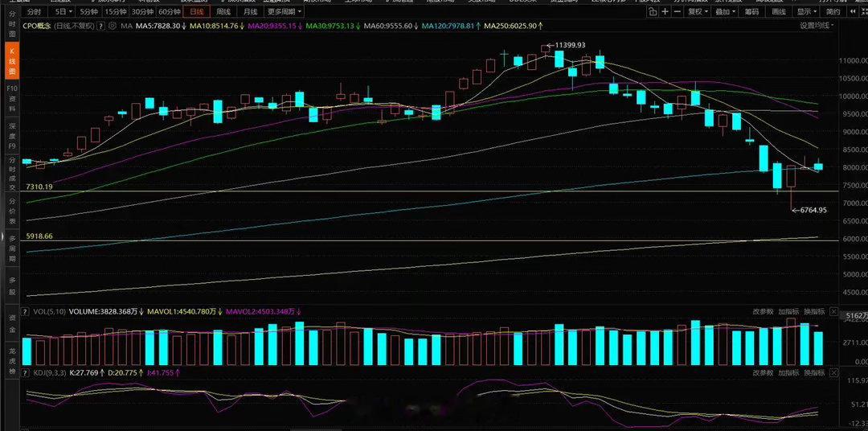Click the 5918.66 horizontal line label
Image resolution: width=868 pixels, height=431 pixels.
coord(39,236)
